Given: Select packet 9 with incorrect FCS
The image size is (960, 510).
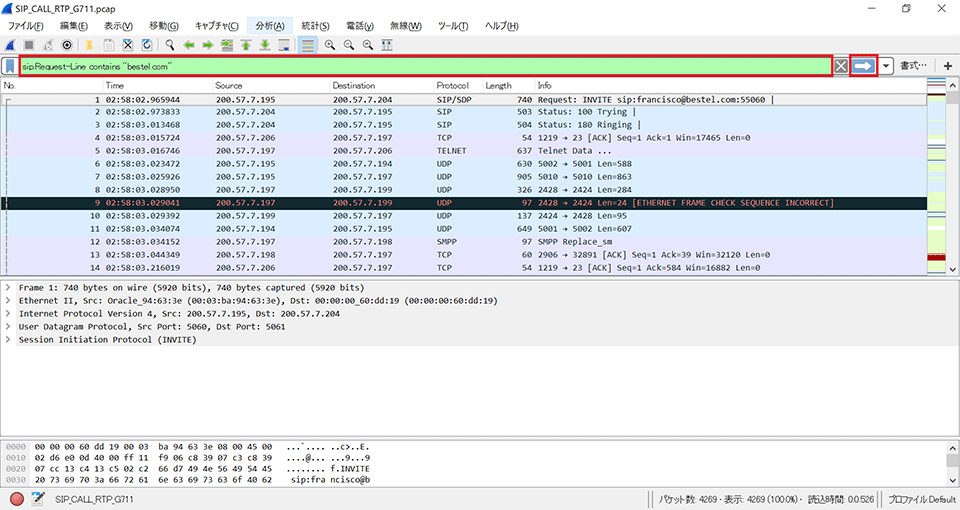Looking at the screenshot, I should (x=464, y=203).
